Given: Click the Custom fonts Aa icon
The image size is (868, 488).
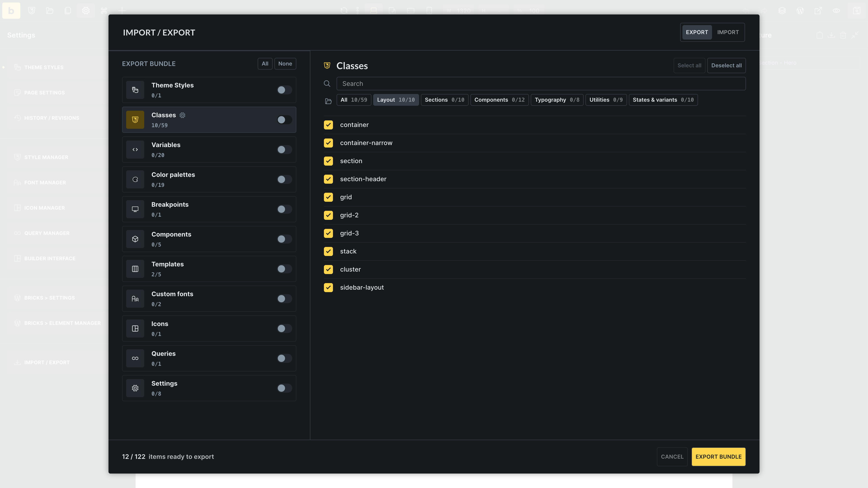Looking at the screenshot, I should [x=135, y=299].
